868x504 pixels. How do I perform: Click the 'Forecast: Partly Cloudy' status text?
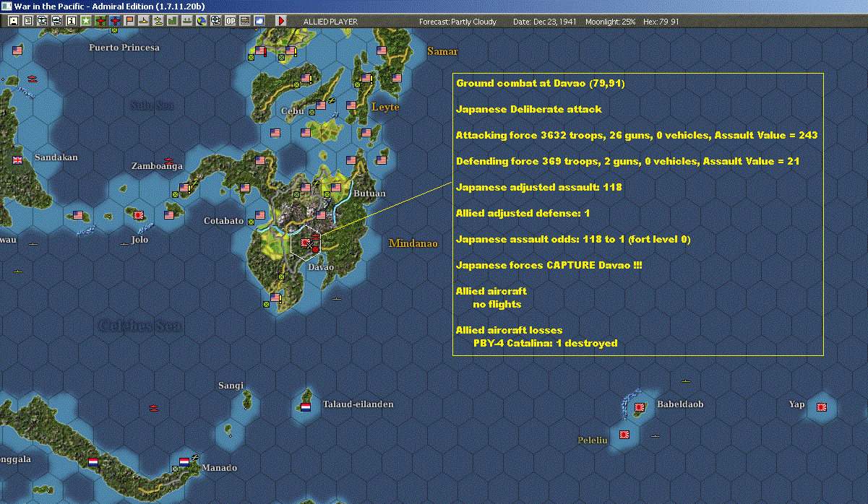click(458, 22)
